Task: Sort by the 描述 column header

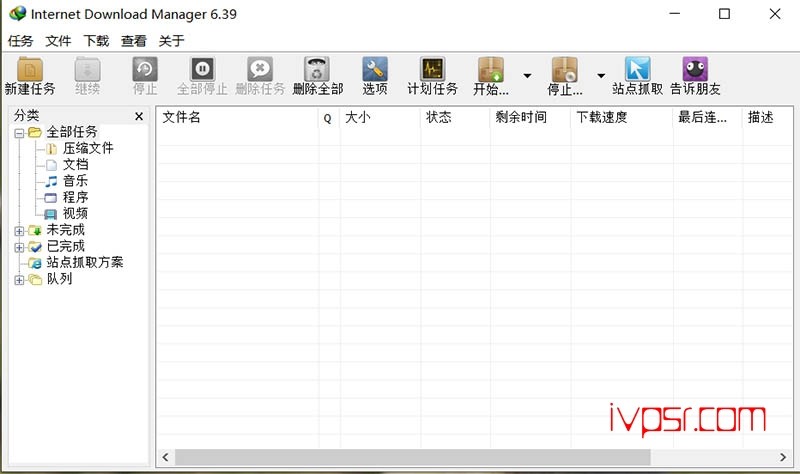Action: (767, 117)
